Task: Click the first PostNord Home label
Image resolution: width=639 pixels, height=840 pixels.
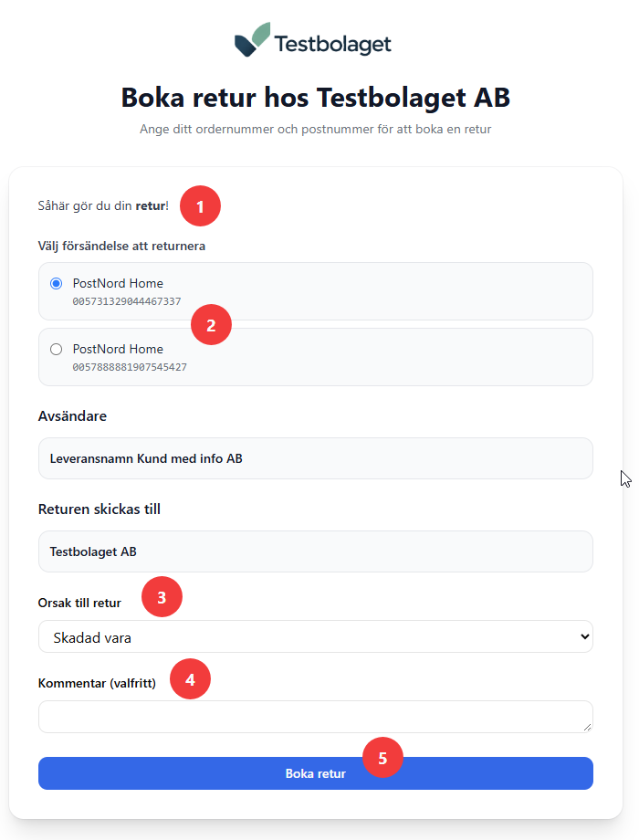Action: pyautogui.click(x=118, y=283)
